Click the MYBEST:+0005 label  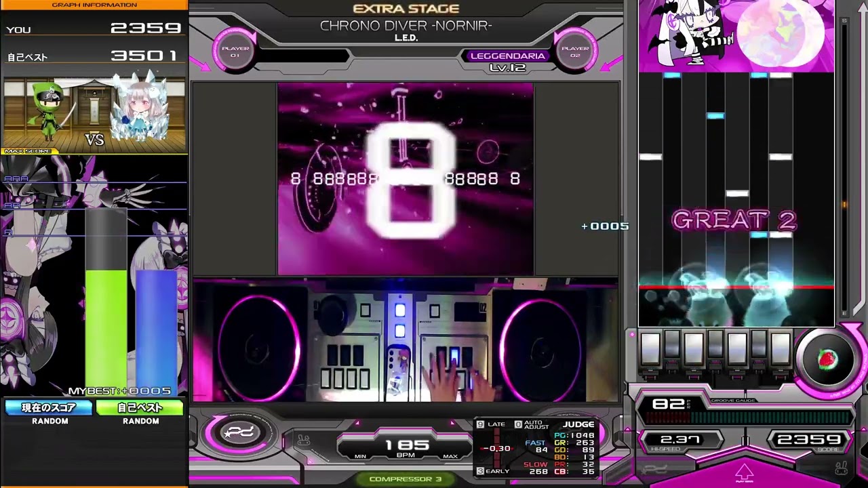pos(119,391)
